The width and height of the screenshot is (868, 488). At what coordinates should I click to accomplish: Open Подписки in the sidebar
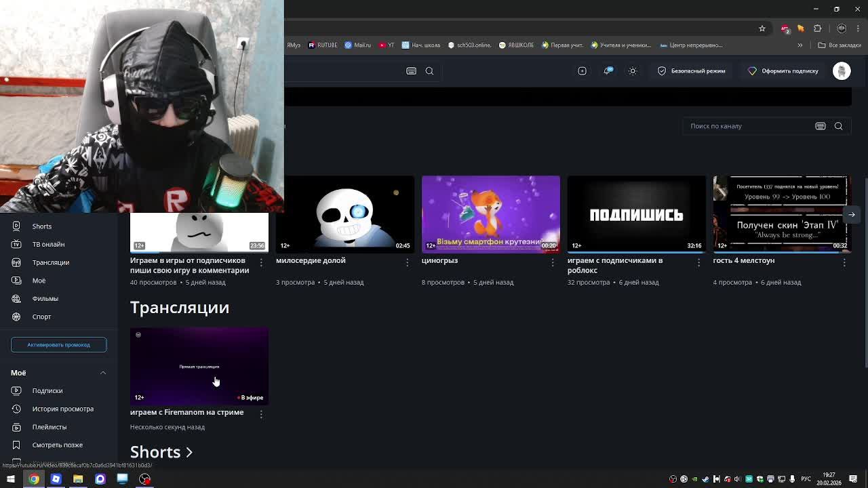click(47, 390)
